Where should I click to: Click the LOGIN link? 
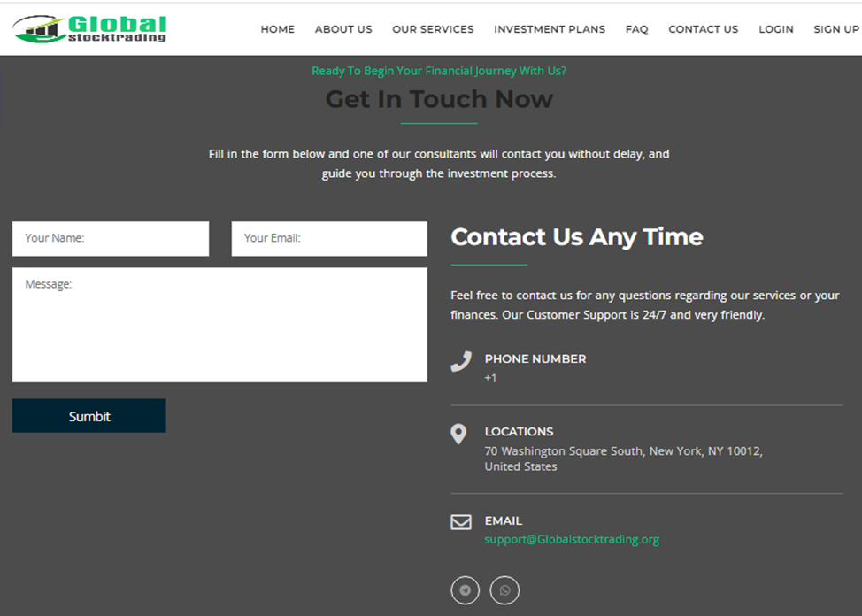click(x=775, y=29)
